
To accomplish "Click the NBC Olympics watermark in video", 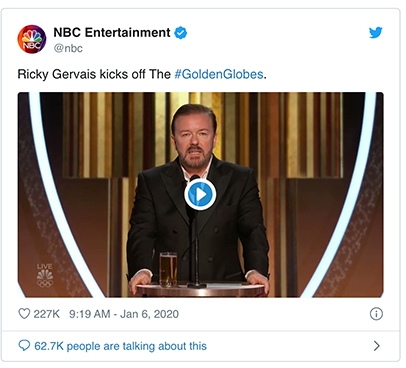I will [45, 279].
